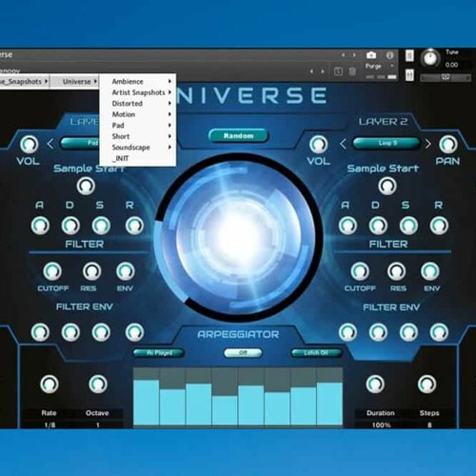Click the info icon beside the camera
Image resolution: width=476 pixels, height=476 pixels.
389,55
